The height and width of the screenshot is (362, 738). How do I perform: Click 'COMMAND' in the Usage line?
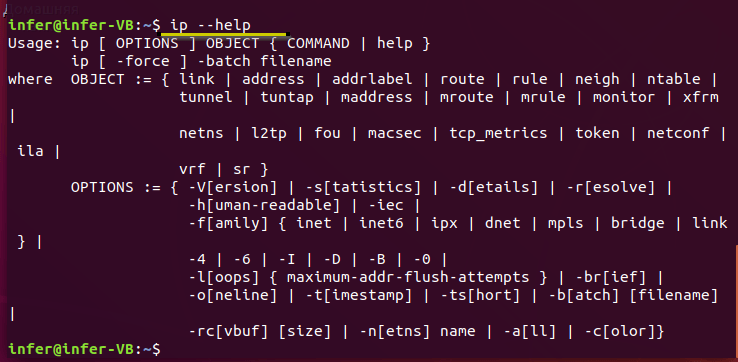[318, 44]
